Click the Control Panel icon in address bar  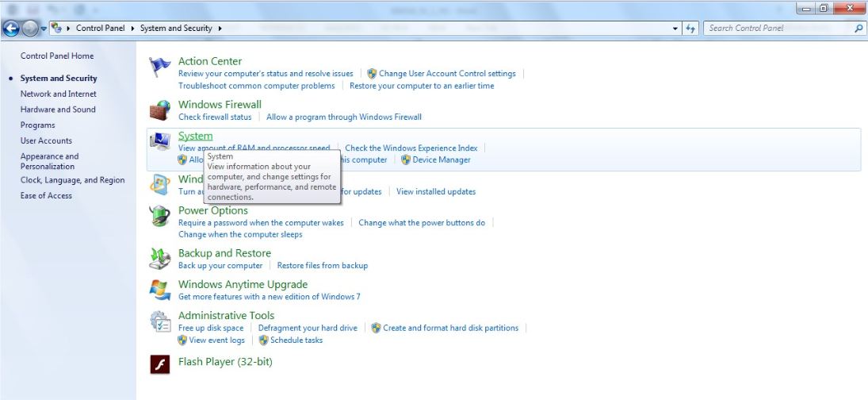[x=56, y=28]
